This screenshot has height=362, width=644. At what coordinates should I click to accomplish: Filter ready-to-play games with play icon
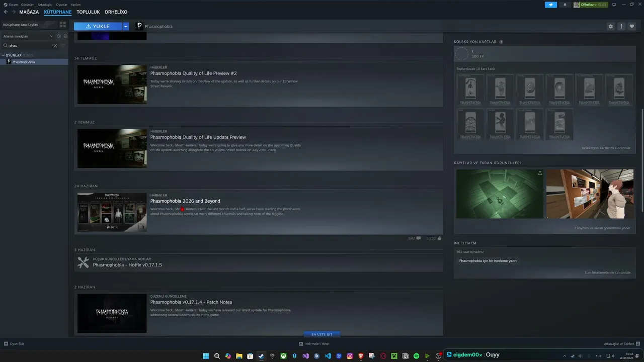tap(65, 36)
